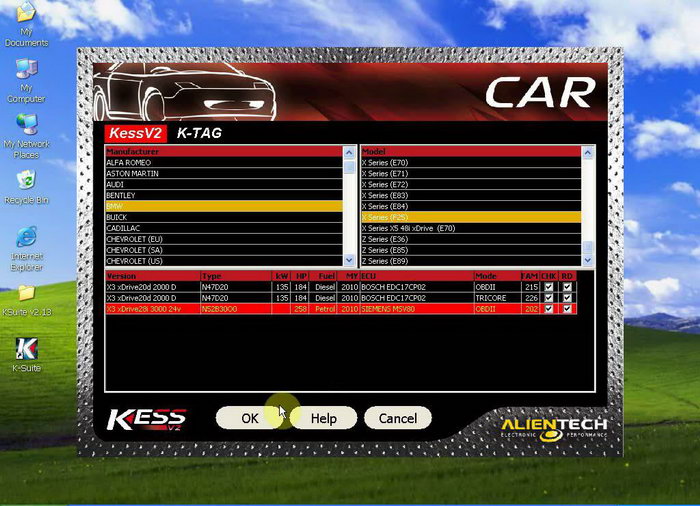700x506 pixels.
Task: Select Z Series (E85) model
Action: pyautogui.click(x=471, y=250)
